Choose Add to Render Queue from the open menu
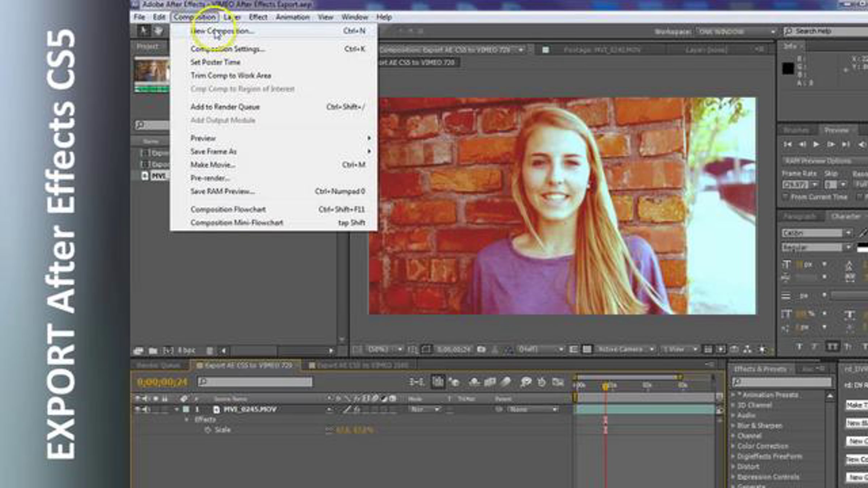The height and width of the screenshot is (488, 868). [x=224, y=107]
